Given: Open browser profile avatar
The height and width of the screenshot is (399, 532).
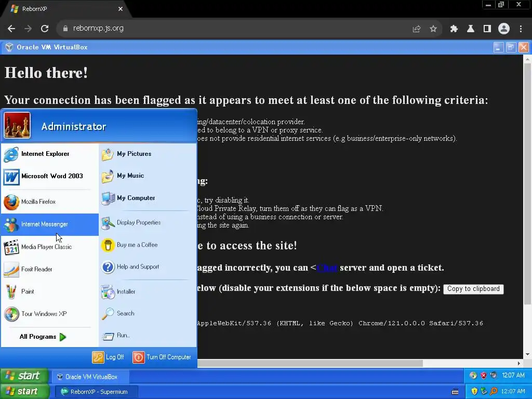Looking at the screenshot, I should pos(504,29).
